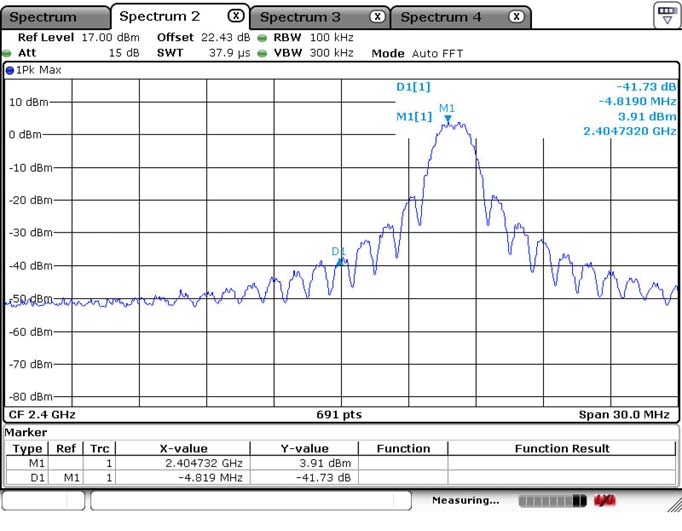Click the green indicator beside Att

pyautogui.click(x=7, y=54)
